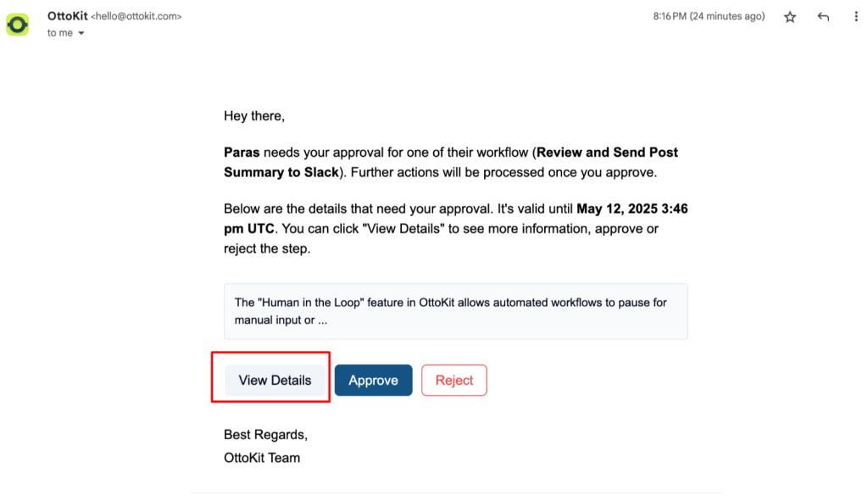The width and height of the screenshot is (868, 501).
Task: Click the 'Best Regards,' closing line
Action: [x=265, y=435]
